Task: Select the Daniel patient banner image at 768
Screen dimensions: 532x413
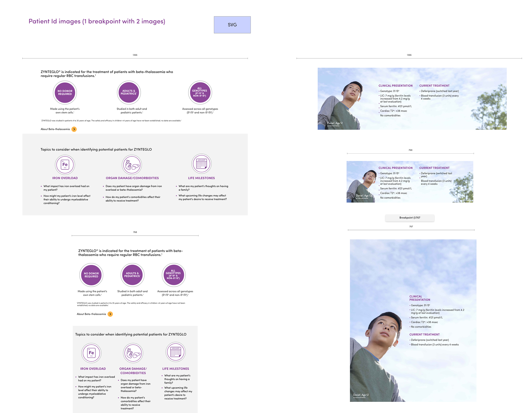Action: point(410,182)
